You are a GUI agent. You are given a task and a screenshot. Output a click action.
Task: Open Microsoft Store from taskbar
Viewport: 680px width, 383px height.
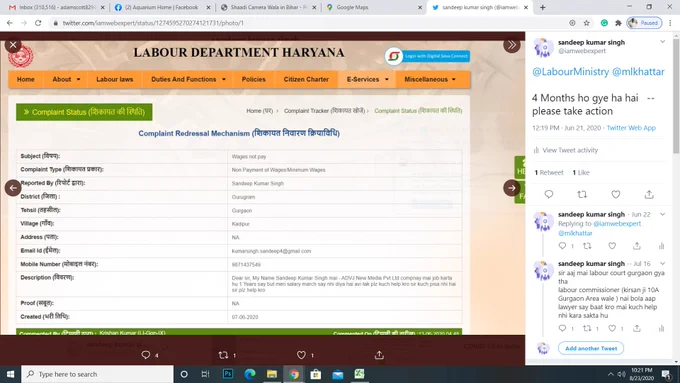point(315,374)
